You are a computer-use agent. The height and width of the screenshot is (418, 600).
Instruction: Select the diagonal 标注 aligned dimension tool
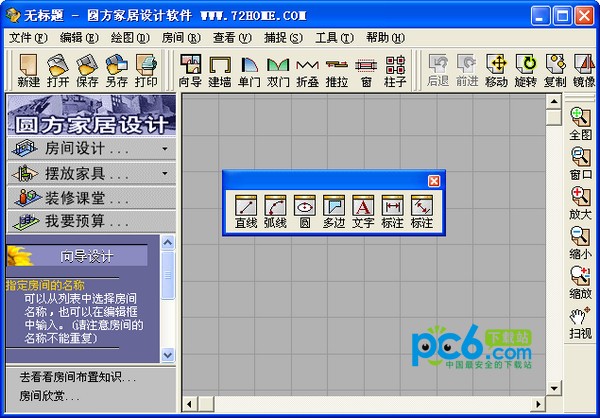pos(422,212)
